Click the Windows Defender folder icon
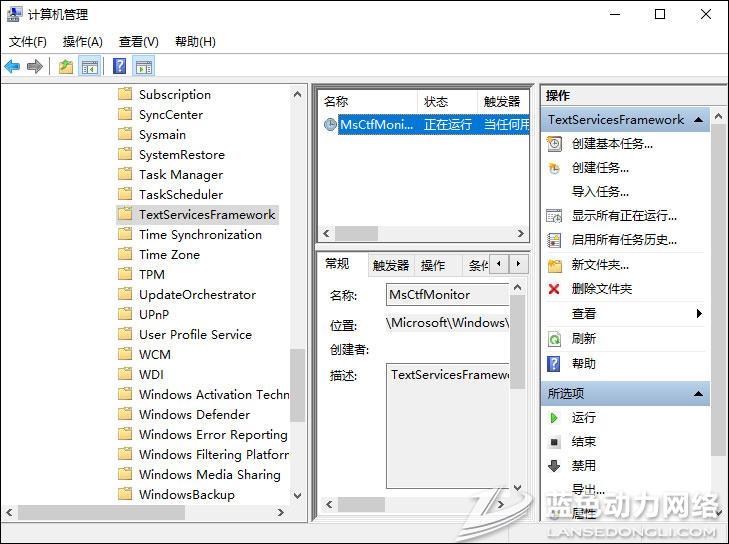This screenshot has height=544, width=729. tap(125, 414)
